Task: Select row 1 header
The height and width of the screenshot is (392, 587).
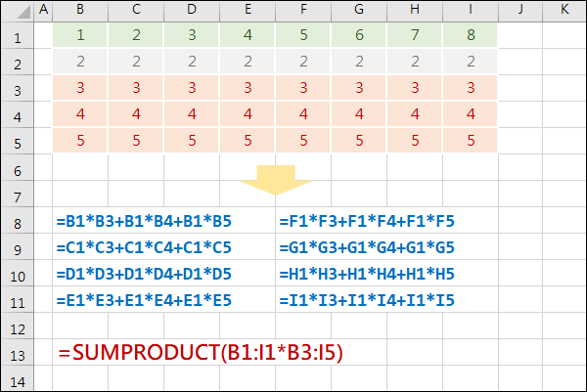Action: coord(18,36)
